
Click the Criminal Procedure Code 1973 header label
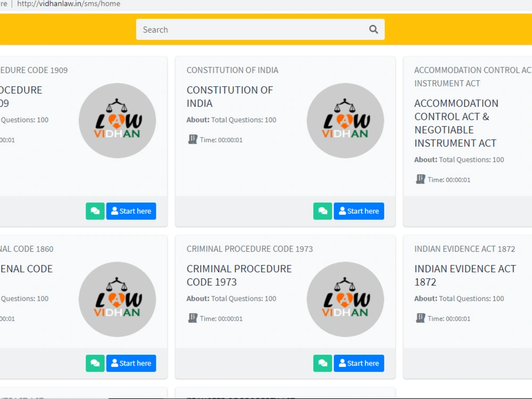pyautogui.click(x=250, y=248)
